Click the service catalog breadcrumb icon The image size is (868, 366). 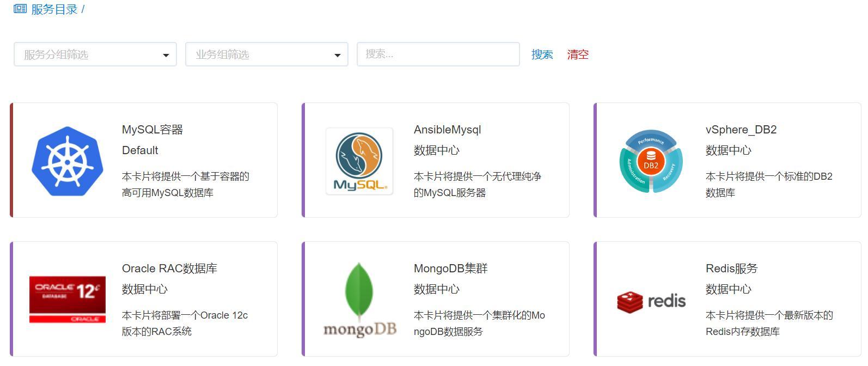click(x=20, y=9)
